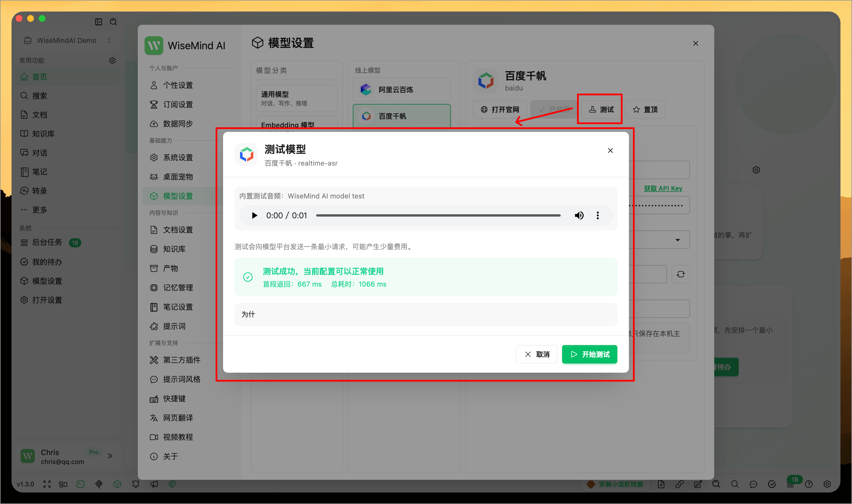Viewport: 852px width, 504px height.
Task: Choose the 通用模型 category card
Action: 297,98
